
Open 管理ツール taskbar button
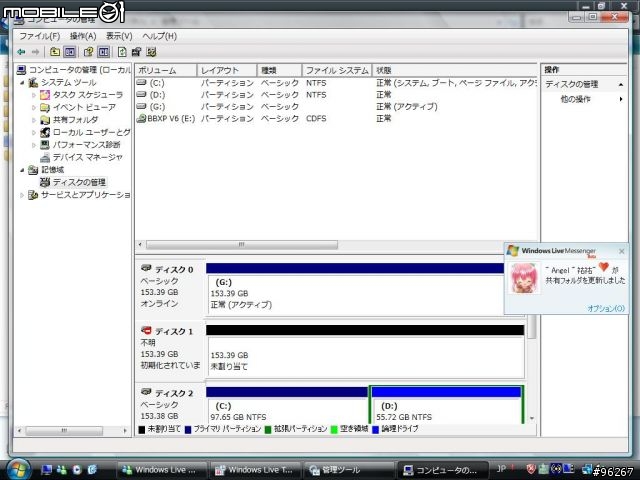348,470
